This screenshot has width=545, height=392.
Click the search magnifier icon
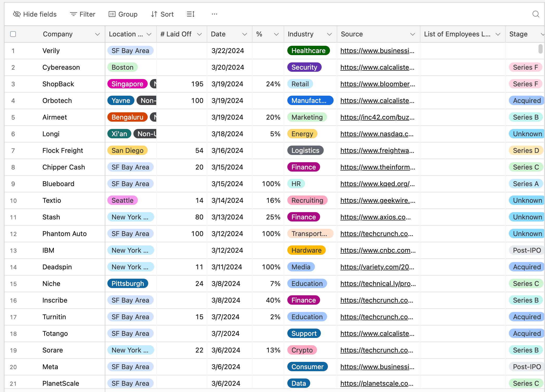536,14
